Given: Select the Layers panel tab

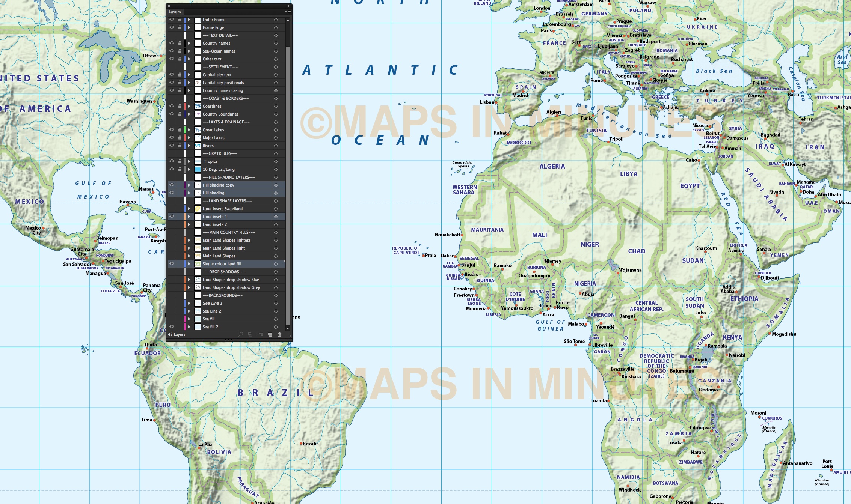Looking at the screenshot, I should click(x=175, y=12).
